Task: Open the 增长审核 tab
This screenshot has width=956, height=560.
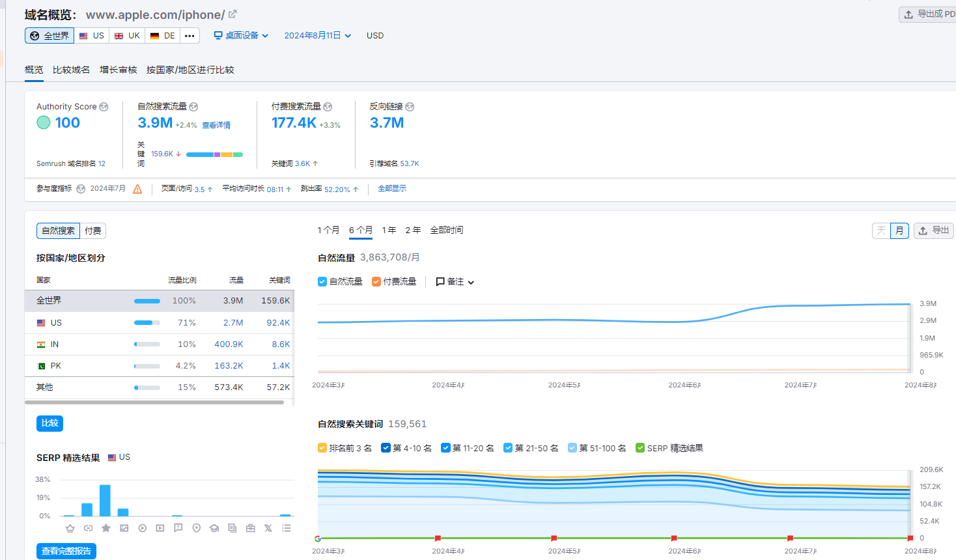Action: (119, 70)
